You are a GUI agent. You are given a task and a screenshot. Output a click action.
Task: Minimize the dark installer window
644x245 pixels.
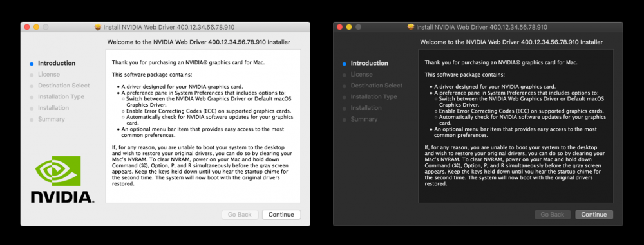point(349,27)
